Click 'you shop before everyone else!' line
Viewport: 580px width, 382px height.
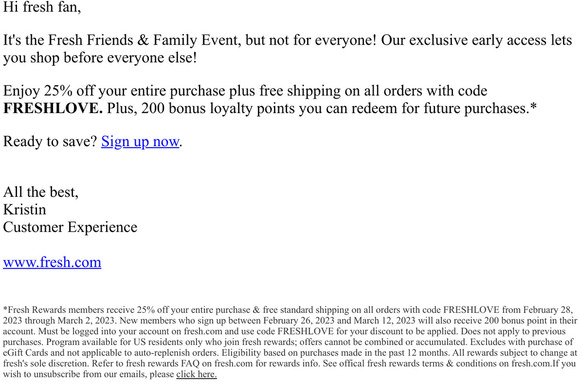click(x=100, y=58)
